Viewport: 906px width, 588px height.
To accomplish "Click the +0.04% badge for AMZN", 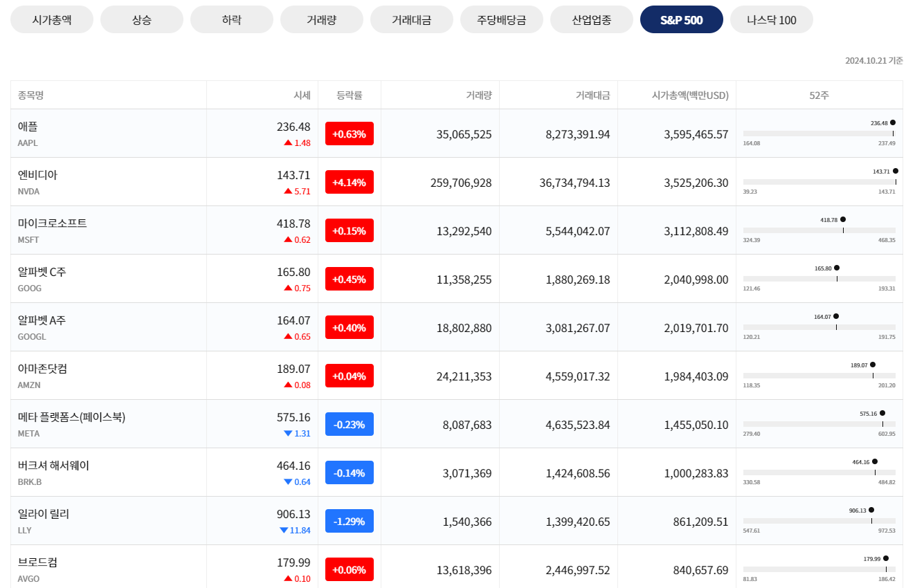I will pos(349,376).
